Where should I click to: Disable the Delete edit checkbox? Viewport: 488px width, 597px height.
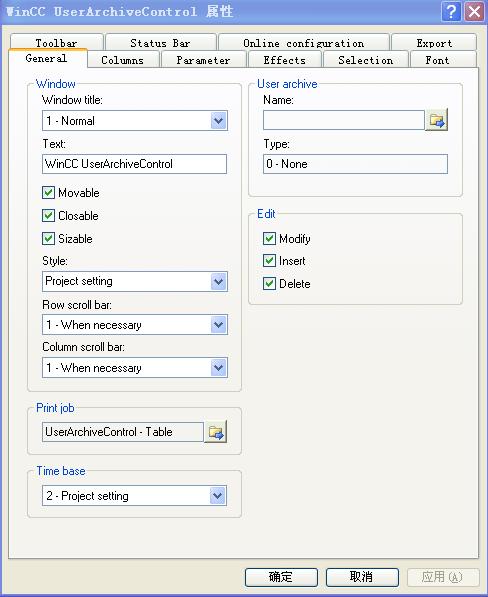(x=269, y=284)
